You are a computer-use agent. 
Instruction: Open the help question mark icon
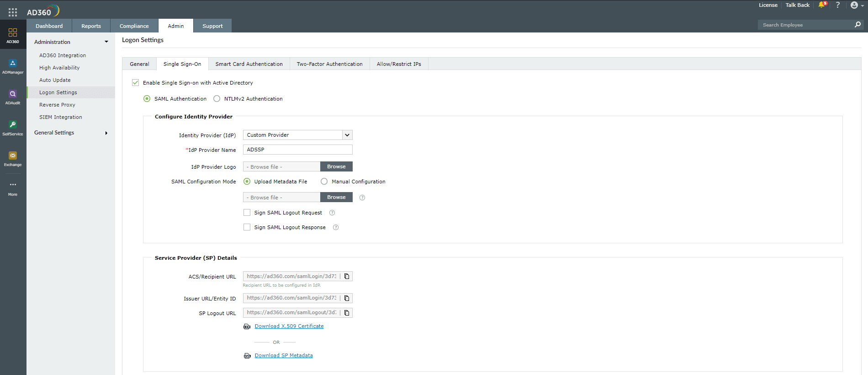coord(838,5)
